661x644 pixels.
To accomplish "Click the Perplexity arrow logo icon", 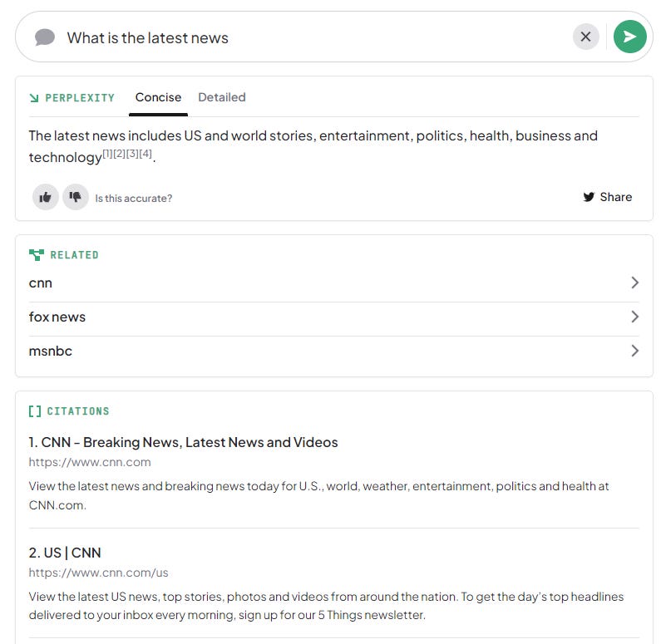I will point(34,98).
